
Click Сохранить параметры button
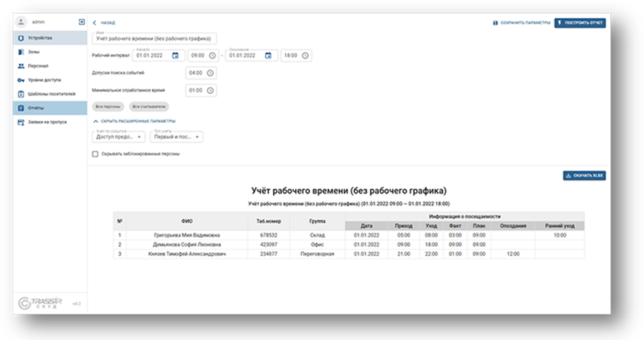522,22
